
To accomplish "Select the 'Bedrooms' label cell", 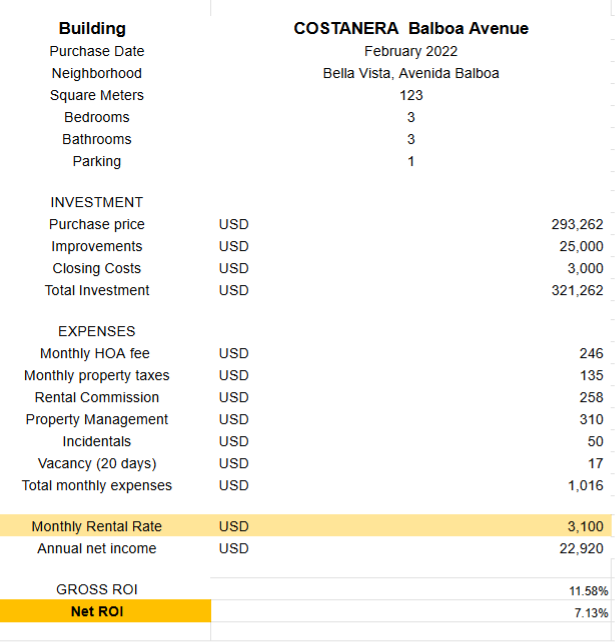I will click(97, 118).
